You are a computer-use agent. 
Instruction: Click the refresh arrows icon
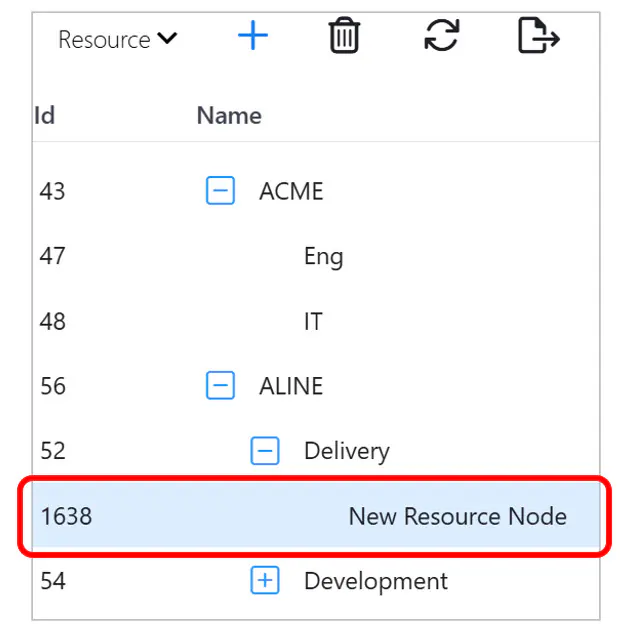tap(442, 35)
